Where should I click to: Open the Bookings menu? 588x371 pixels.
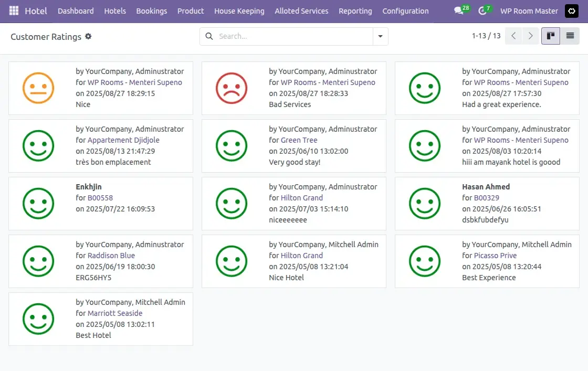151,10
